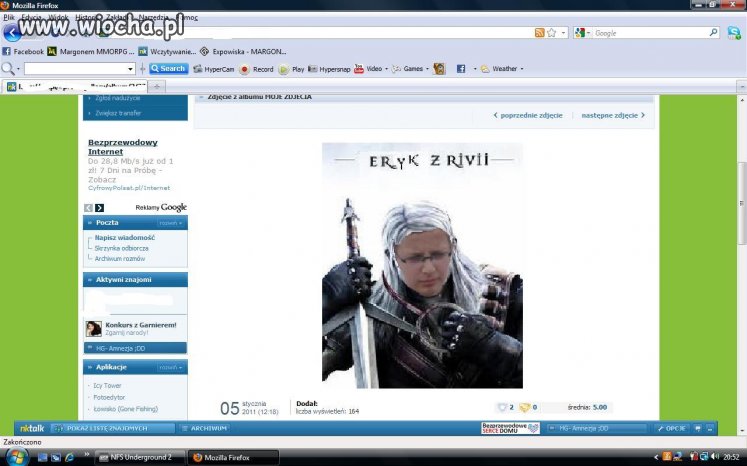Click the toolbar Facebook icon
This screenshot has width=747, height=466.
click(x=461, y=69)
